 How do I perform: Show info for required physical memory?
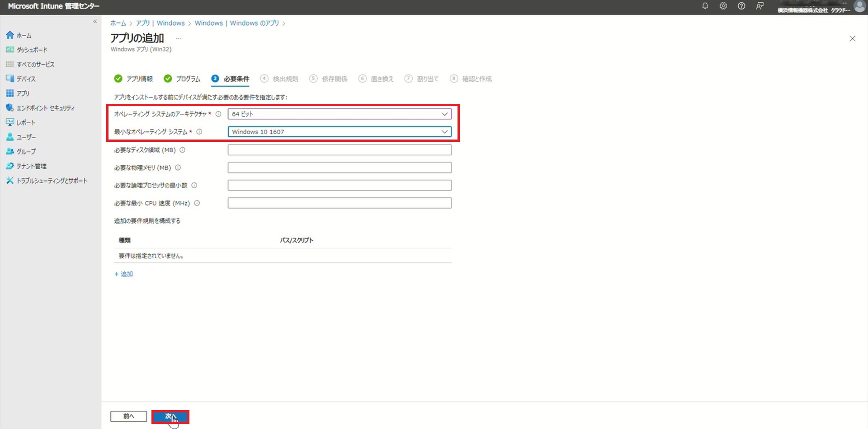click(x=178, y=168)
